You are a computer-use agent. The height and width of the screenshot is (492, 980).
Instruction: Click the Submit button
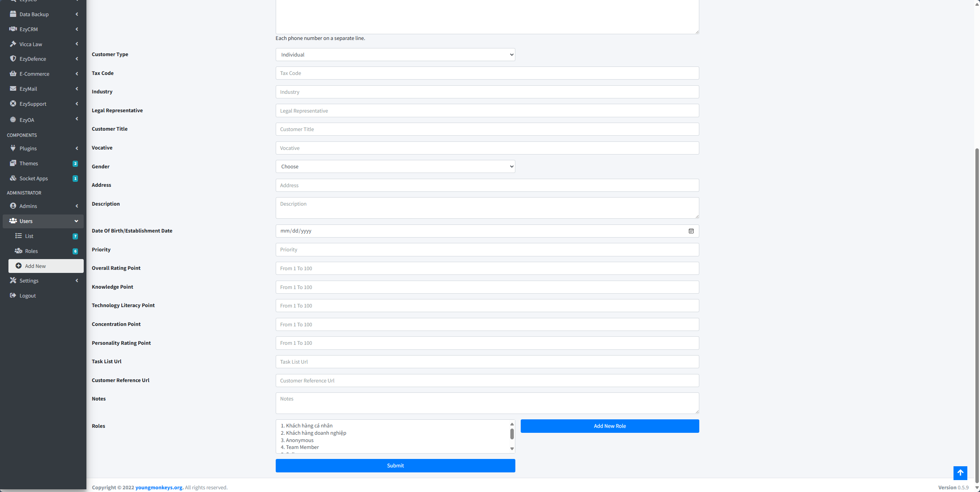click(x=395, y=465)
